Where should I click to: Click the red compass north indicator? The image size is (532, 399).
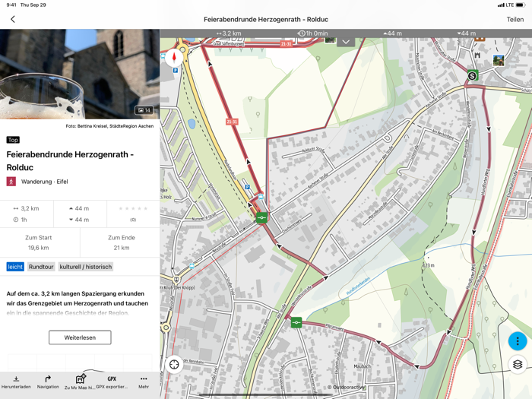(174, 58)
